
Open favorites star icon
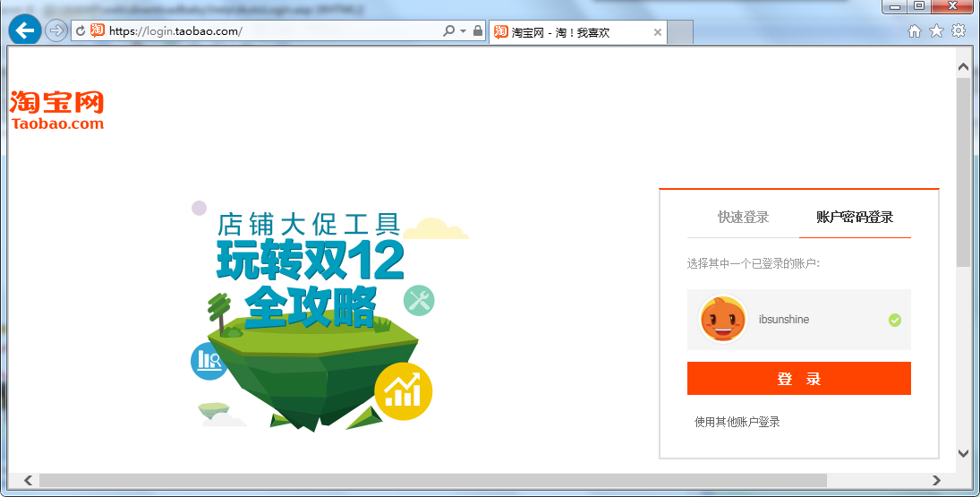click(936, 31)
